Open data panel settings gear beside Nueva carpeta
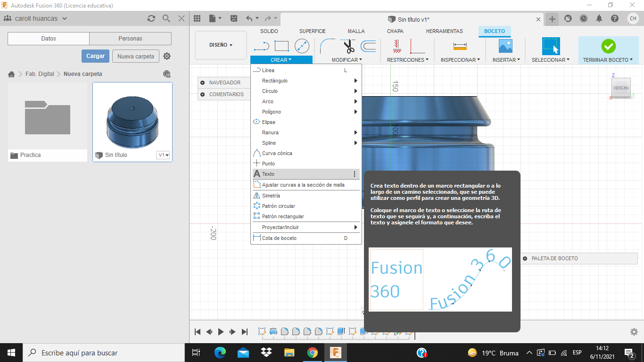Viewport: 644px width, 362px height. pyautogui.click(x=167, y=56)
